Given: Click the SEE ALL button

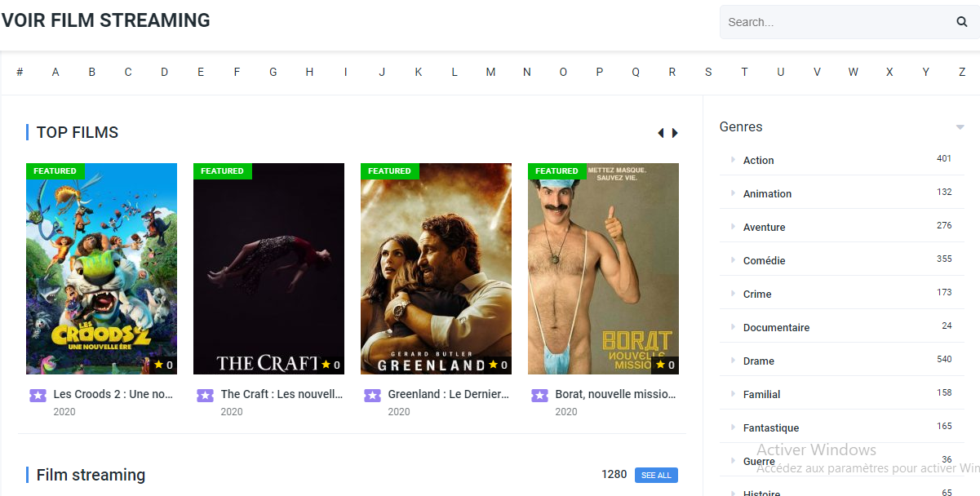Looking at the screenshot, I should coord(656,475).
